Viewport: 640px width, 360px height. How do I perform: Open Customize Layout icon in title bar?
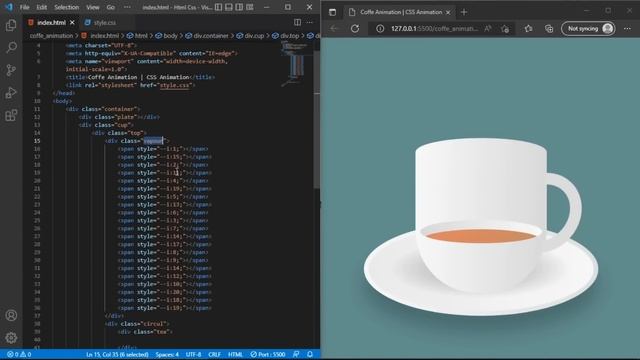coord(250,7)
